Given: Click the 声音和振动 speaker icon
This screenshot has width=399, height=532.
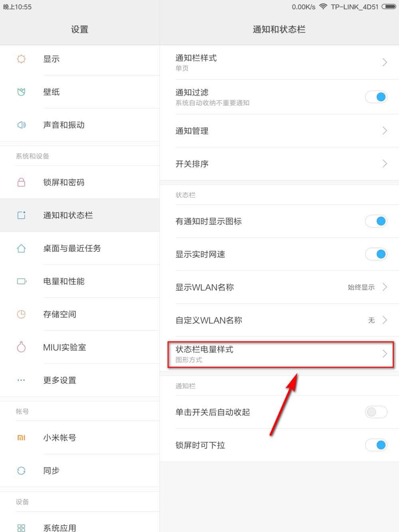Looking at the screenshot, I should [22, 125].
